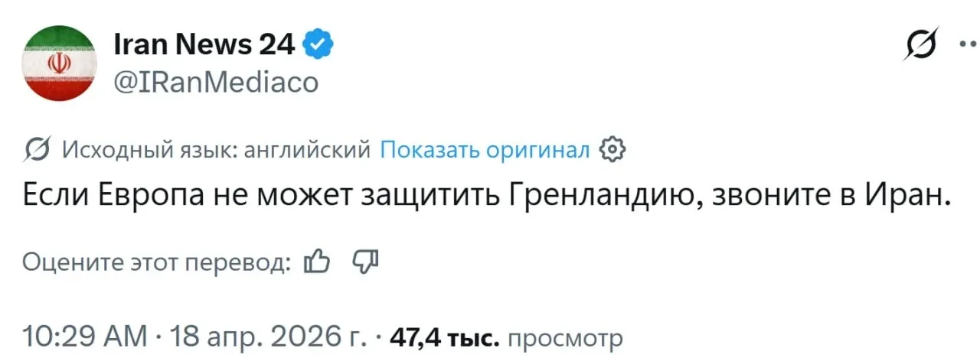Rate the translation with thumbs up
The width and height of the screenshot is (980, 358).
coord(316,262)
